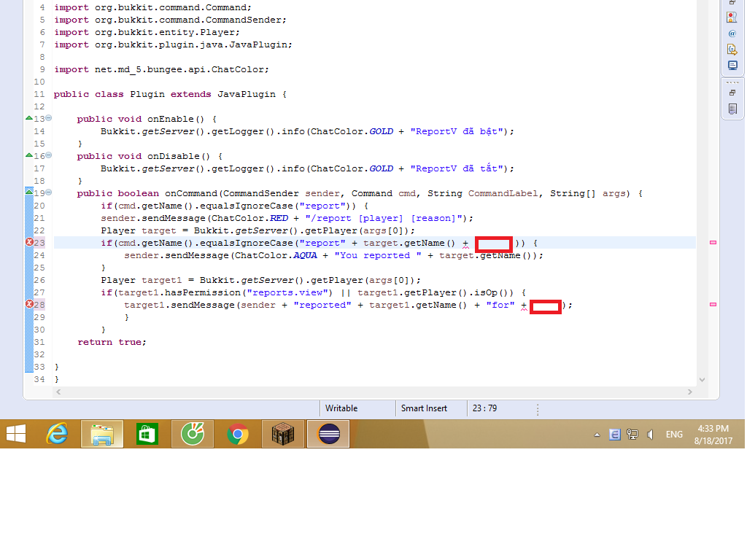Click the 'ReportV đã bật' string
747x560 pixels.
pyautogui.click(x=457, y=131)
